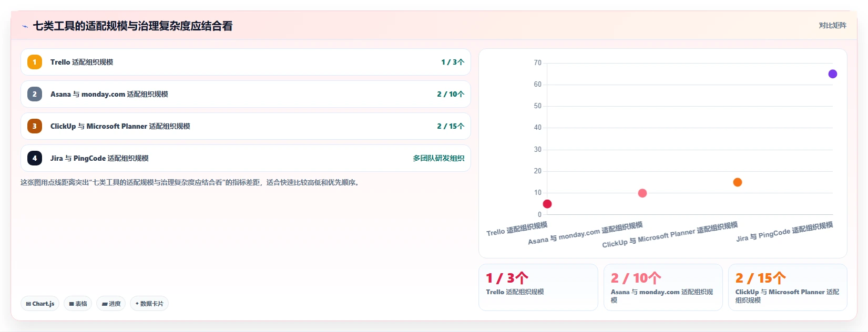Click the chart description paragraph
Image resolution: width=868 pixels, height=332 pixels.
(x=191, y=183)
